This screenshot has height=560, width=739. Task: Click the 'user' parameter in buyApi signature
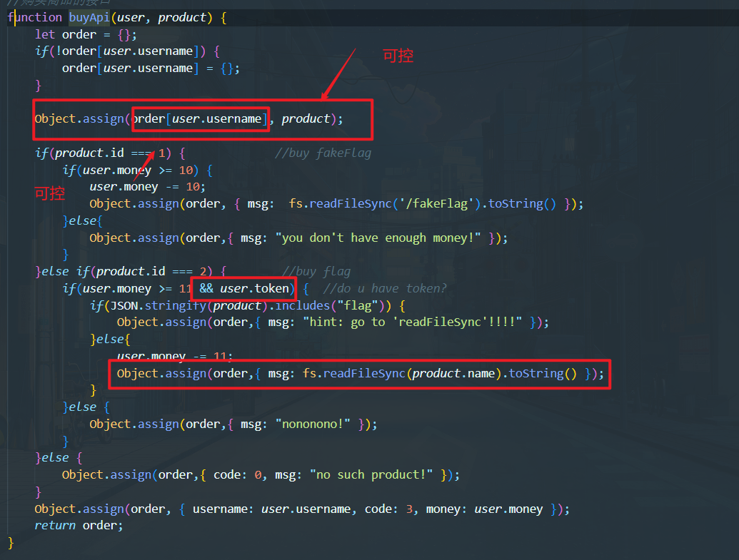pos(131,17)
